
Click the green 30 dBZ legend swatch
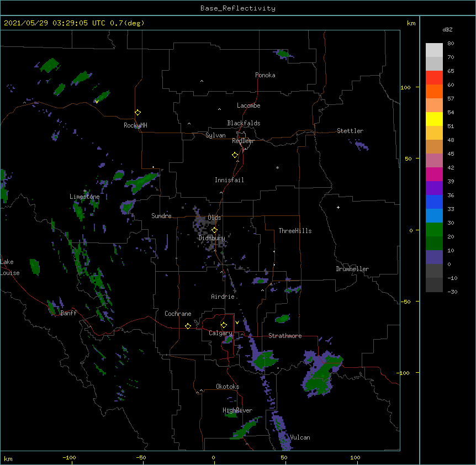(x=434, y=230)
